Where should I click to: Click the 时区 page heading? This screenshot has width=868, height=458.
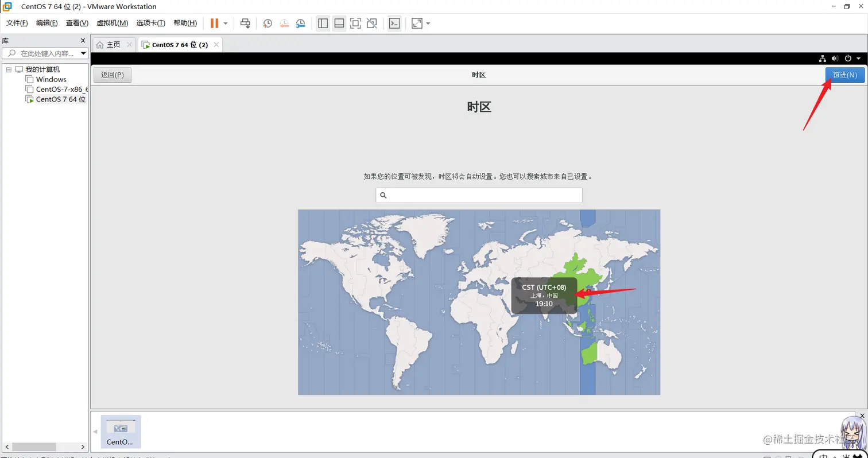coord(479,107)
